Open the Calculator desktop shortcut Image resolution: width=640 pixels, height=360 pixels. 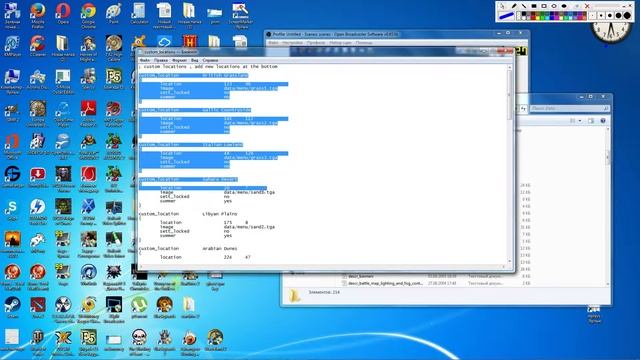(139, 14)
